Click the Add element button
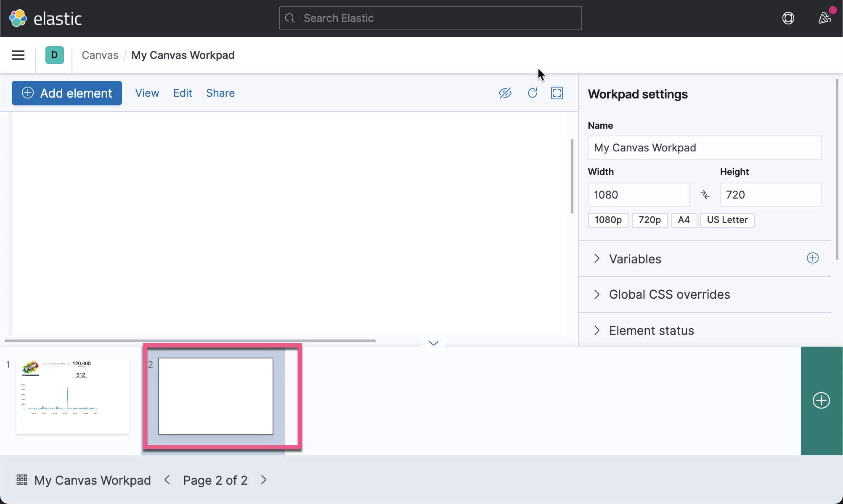The height and width of the screenshot is (504, 843). pos(66,93)
